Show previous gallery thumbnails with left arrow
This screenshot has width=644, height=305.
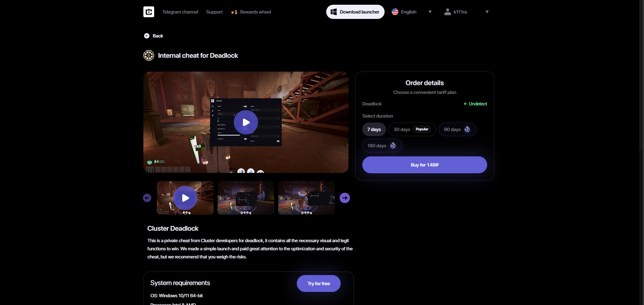[x=147, y=198]
